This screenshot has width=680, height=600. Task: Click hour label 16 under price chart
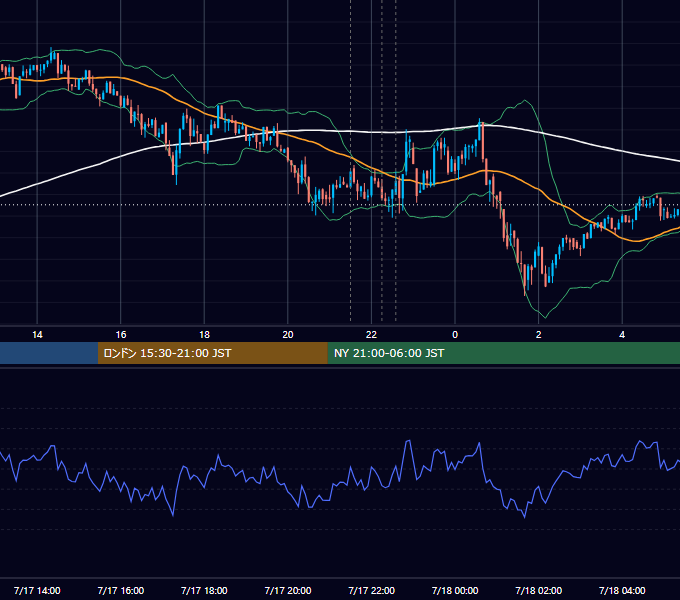[x=121, y=335]
